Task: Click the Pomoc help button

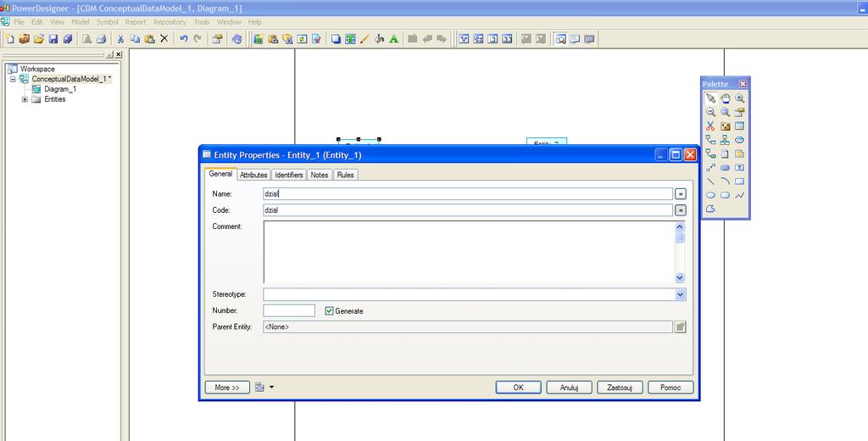Action: point(670,388)
